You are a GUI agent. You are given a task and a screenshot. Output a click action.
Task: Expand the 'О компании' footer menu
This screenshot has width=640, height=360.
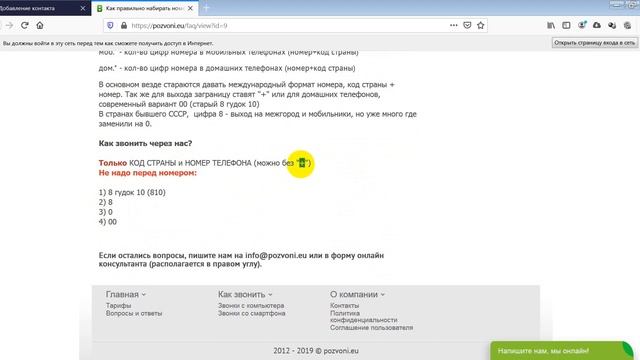click(357, 294)
